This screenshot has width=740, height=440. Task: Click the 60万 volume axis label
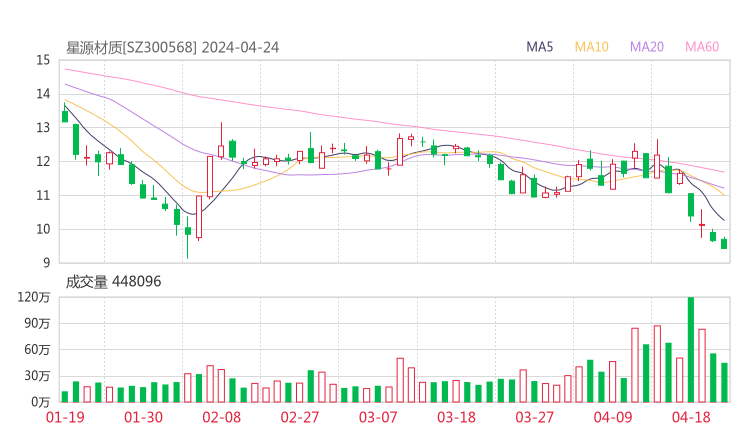(x=37, y=350)
